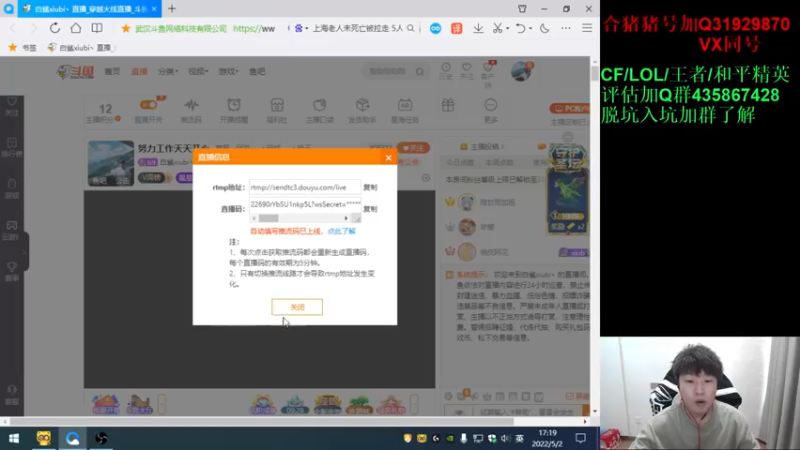This screenshot has width=800, height=450.
Task: Open the 历史 history clock icon
Action: tap(446, 70)
